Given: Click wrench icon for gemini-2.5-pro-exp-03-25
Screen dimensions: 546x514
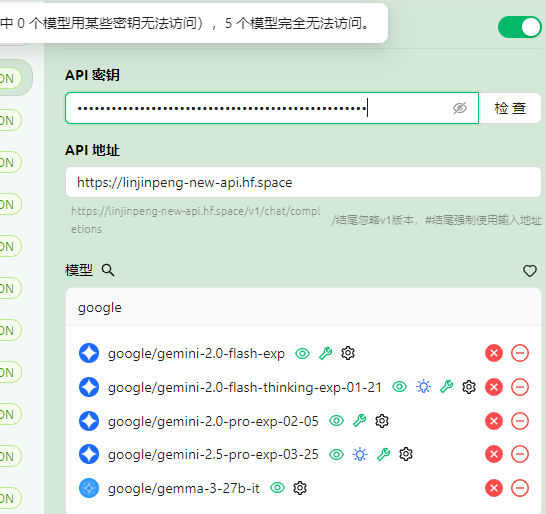Looking at the screenshot, I should coord(383,454).
